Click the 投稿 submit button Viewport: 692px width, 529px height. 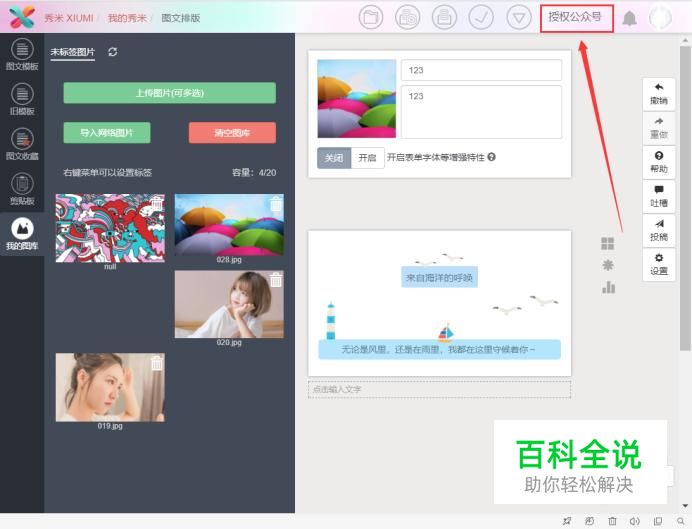coord(658,230)
